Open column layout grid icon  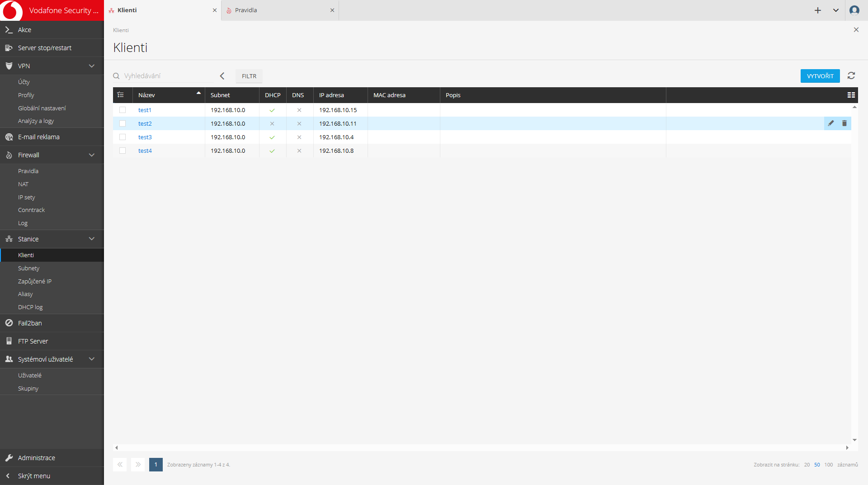(851, 95)
